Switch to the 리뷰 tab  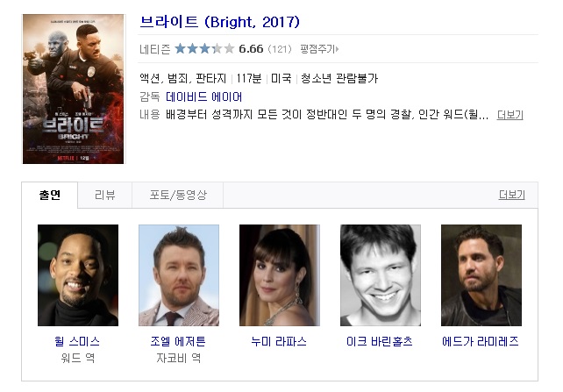105,195
